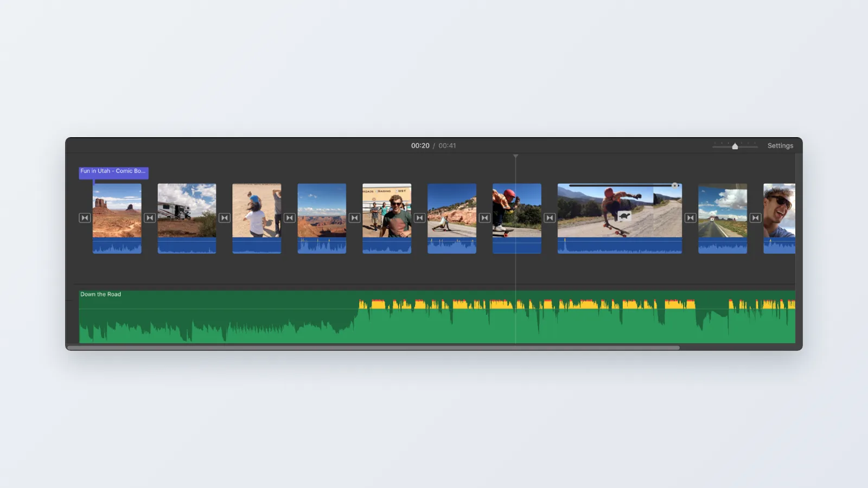Click transition before the red helmet skater clip

pyautogui.click(x=485, y=218)
